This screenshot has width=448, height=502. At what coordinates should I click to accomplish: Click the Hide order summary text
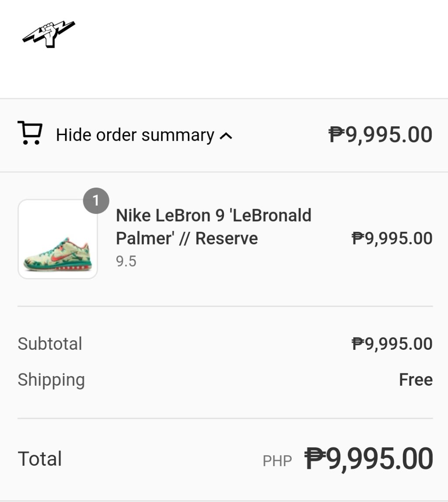click(135, 135)
